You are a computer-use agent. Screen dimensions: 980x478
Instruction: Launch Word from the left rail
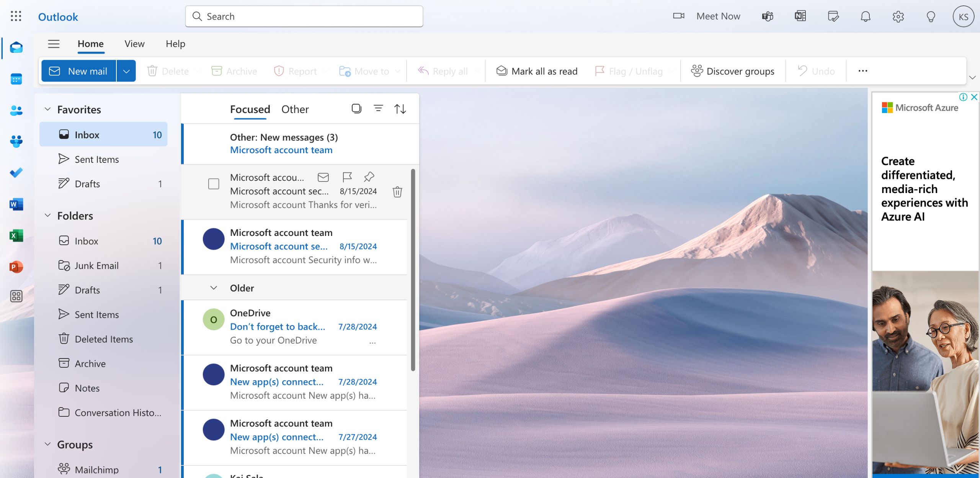pos(16,204)
